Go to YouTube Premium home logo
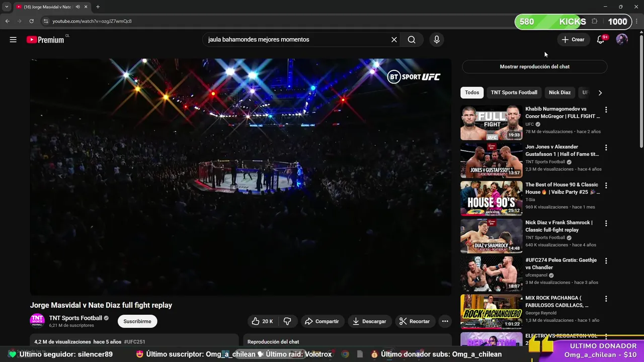The width and height of the screenshot is (644, 362). coord(45,40)
